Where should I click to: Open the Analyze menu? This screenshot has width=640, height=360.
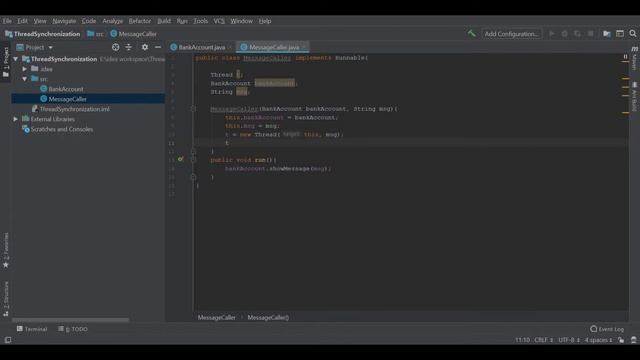pos(113,21)
